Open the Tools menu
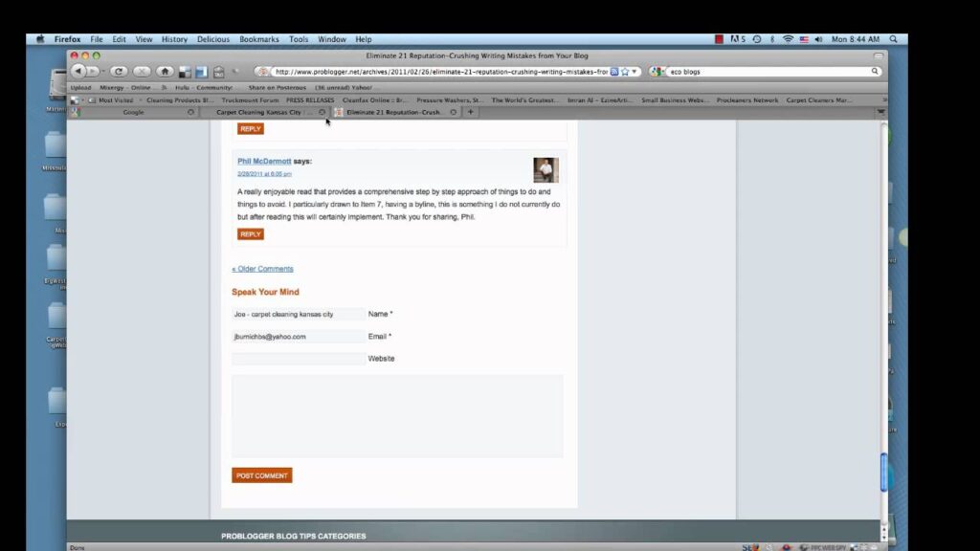Viewport: 980px width, 551px height. point(299,38)
